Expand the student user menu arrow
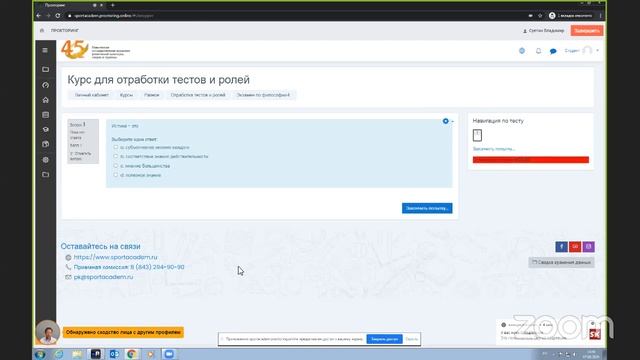The height and width of the screenshot is (360, 640). 597,51
